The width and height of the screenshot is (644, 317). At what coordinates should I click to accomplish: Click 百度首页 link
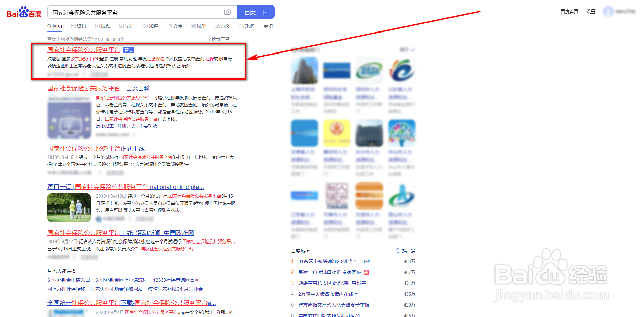click(570, 12)
